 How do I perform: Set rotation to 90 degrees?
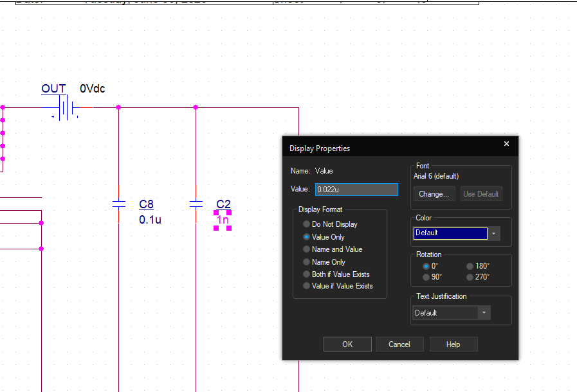pyautogui.click(x=426, y=277)
